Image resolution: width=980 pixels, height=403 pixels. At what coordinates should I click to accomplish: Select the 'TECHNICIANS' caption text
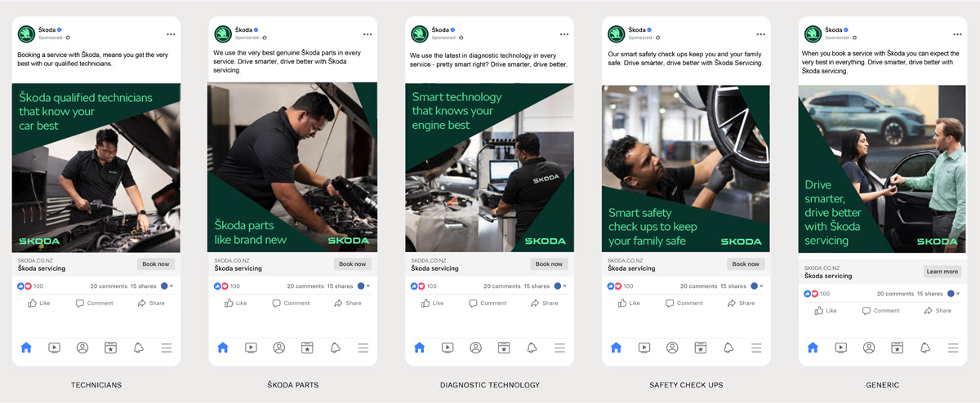click(96, 385)
